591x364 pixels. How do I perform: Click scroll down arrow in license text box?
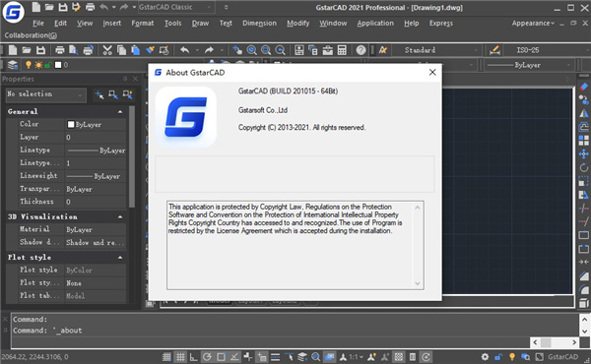coord(418,283)
